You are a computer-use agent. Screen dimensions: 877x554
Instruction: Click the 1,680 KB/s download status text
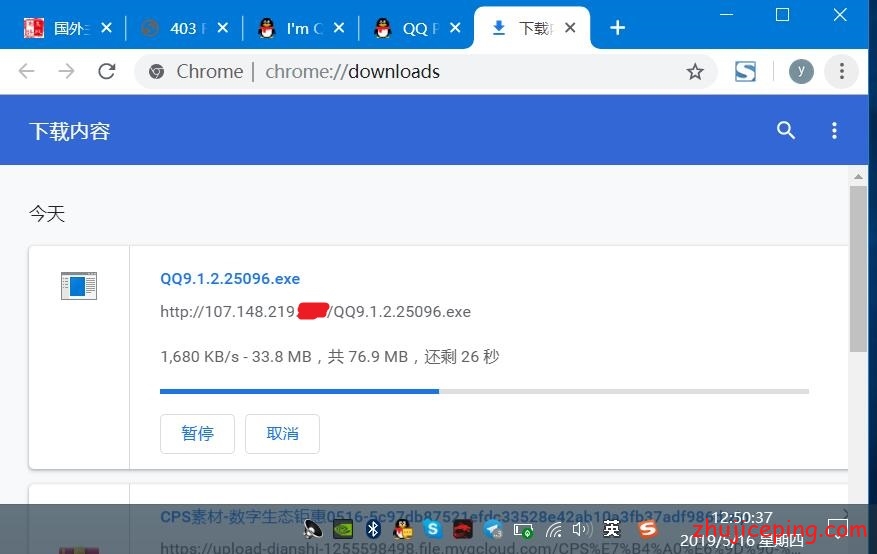[329, 356]
